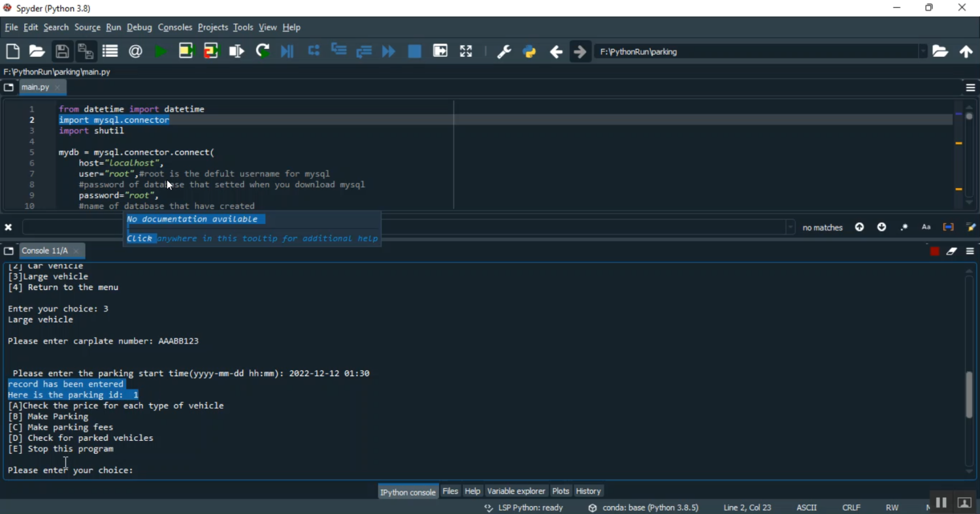The height and width of the screenshot is (514, 980).
Task: Run the file with the green play icon
Action: (x=161, y=52)
